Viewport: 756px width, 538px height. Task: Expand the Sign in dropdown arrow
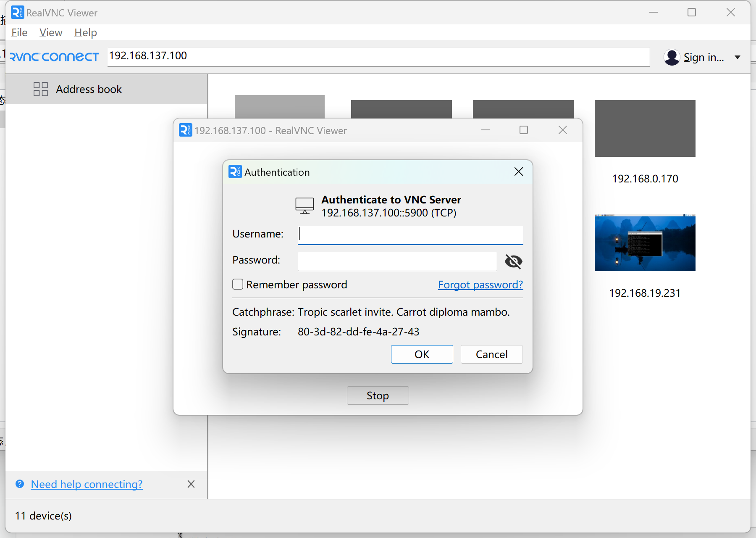(x=738, y=57)
